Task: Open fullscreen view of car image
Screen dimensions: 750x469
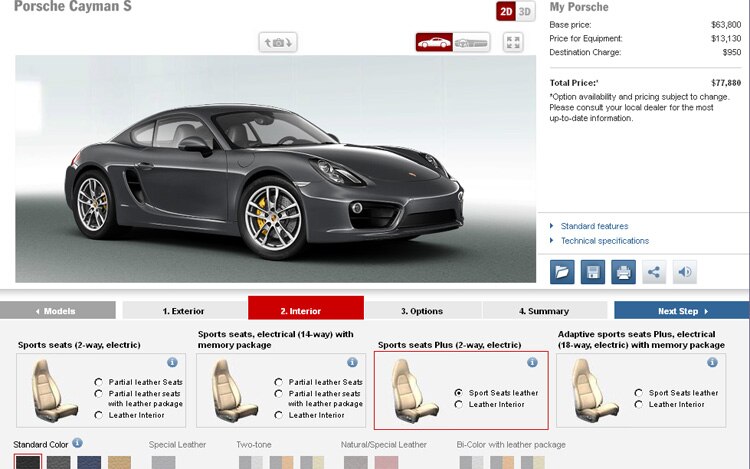Action: [513, 43]
